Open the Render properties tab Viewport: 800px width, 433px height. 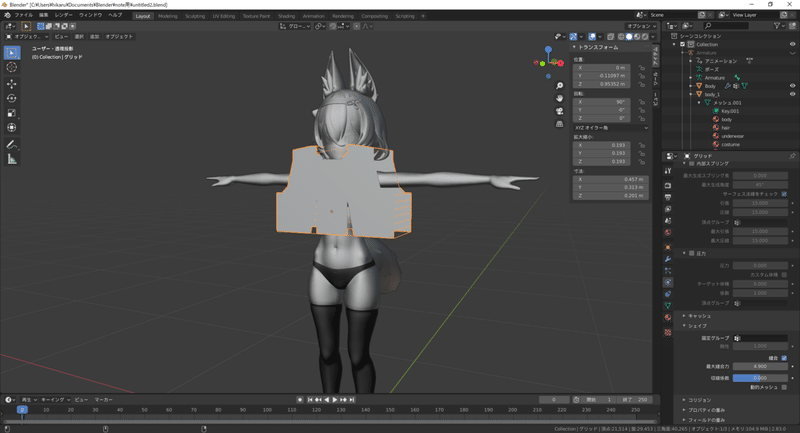tap(668, 186)
